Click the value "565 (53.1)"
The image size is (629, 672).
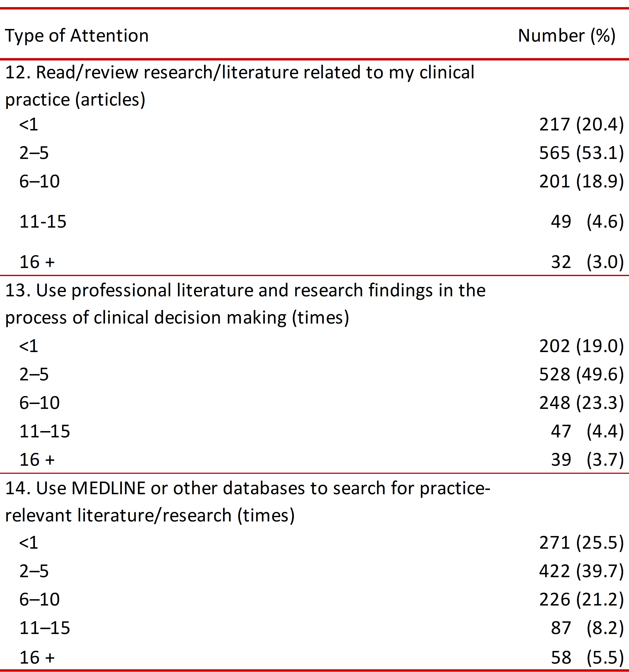581,153
